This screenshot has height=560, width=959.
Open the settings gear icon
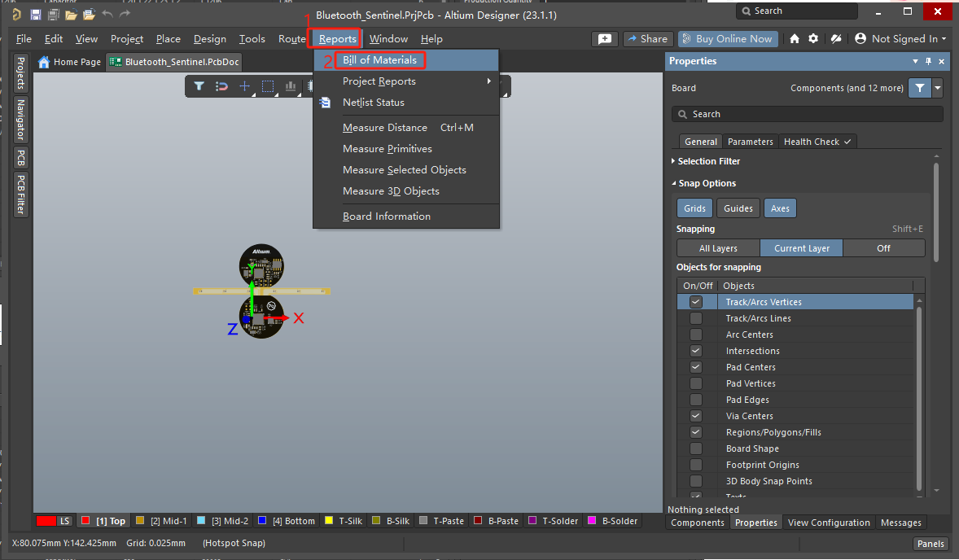click(x=835, y=38)
